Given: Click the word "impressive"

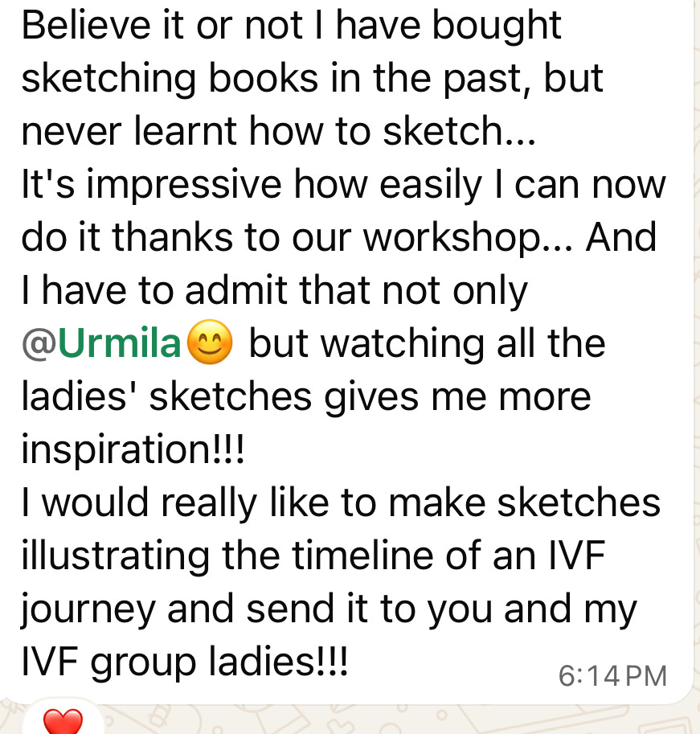Looking at the screenshot, I should (183, 185).
